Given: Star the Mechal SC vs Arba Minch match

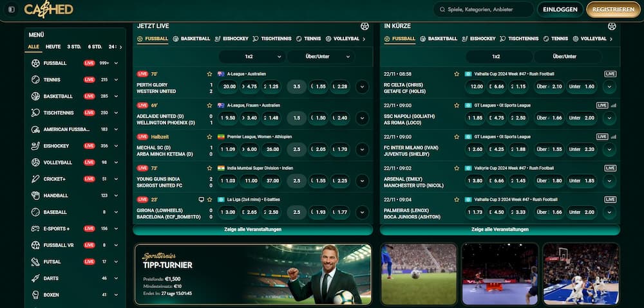Looking at the screenshot, I should pyautogui.click(x=209, y=136).
